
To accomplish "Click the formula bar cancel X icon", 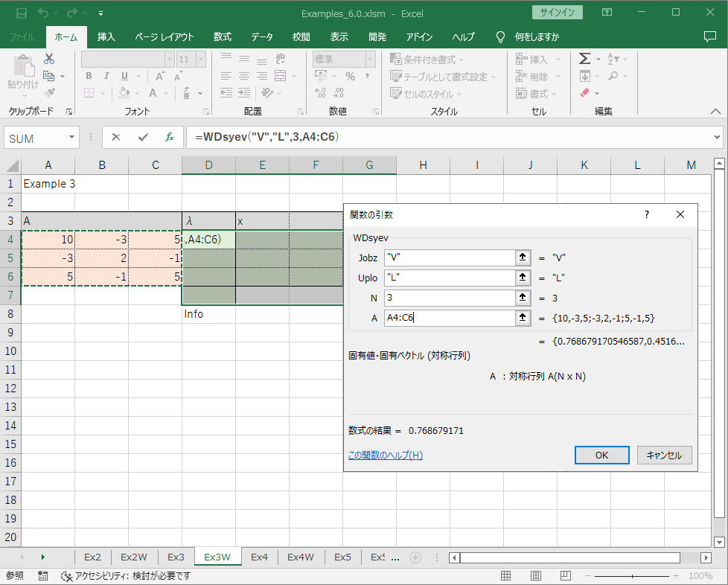I will click(116, 138).
